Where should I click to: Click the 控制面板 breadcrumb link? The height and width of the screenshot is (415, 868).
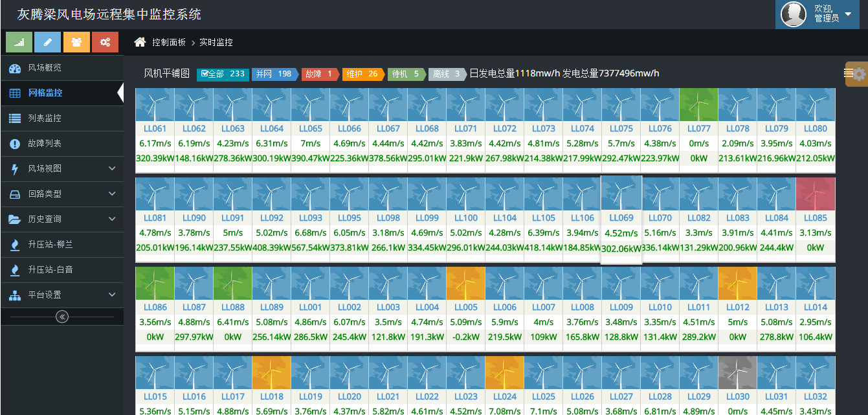[169, 42]
